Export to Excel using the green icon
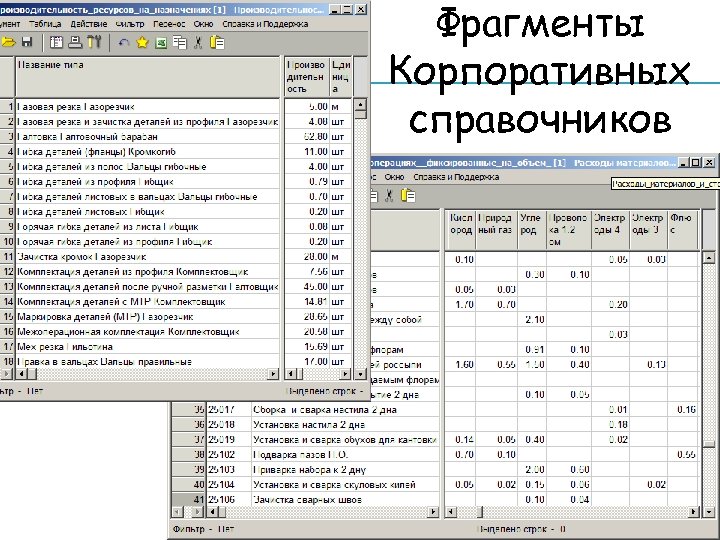Viewport: 720px width, 540px height. (161, 43)
